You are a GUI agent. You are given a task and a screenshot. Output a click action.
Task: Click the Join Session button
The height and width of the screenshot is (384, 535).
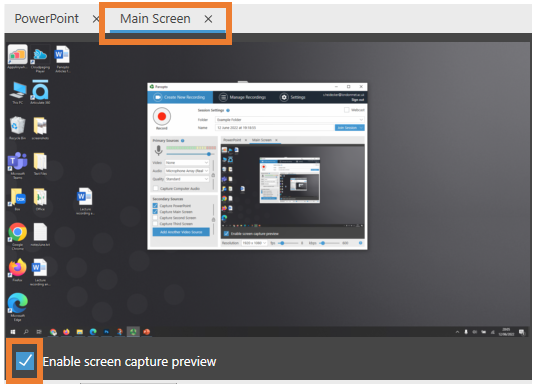(x=350, y=128)
